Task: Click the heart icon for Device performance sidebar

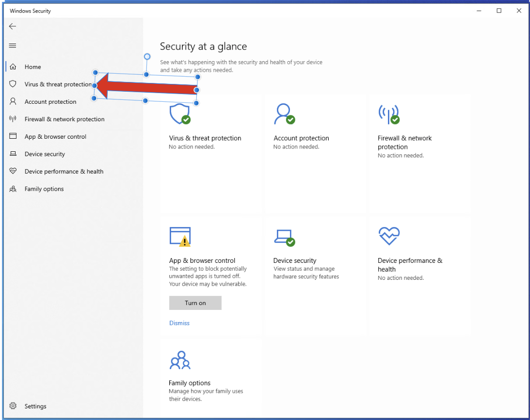Action: [x=13, y=171]
